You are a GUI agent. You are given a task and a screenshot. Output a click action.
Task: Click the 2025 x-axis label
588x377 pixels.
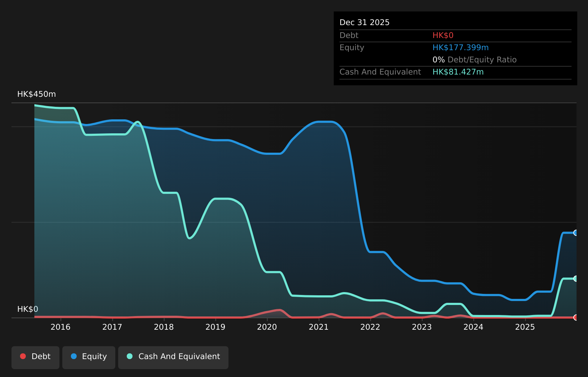tap(525, 327)
